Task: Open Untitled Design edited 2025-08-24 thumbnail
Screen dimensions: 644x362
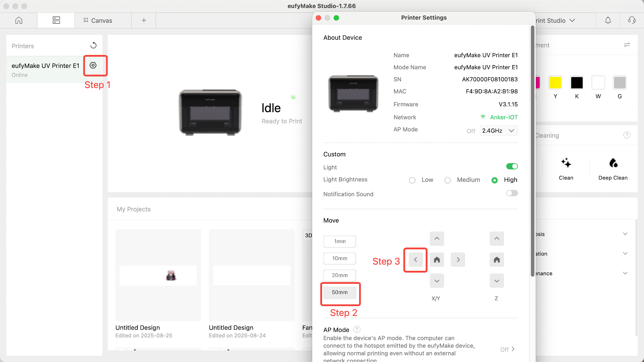Action: pyautogui.click(x=252, y=275)
